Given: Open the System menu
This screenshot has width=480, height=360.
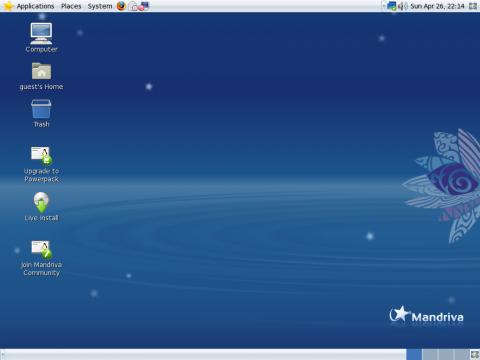Looking at the screenshot, I should coord(100,6).
